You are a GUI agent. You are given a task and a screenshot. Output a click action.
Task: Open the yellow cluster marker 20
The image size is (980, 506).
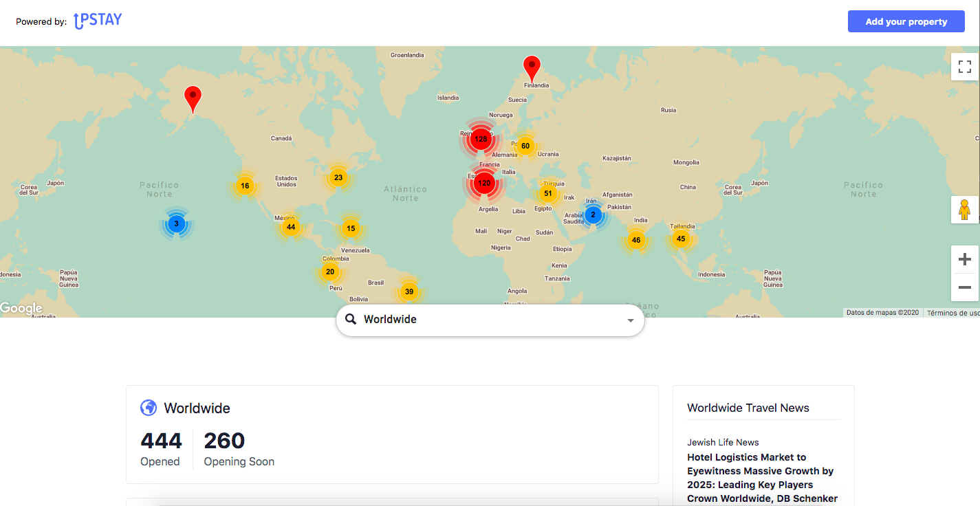point(330,272)
